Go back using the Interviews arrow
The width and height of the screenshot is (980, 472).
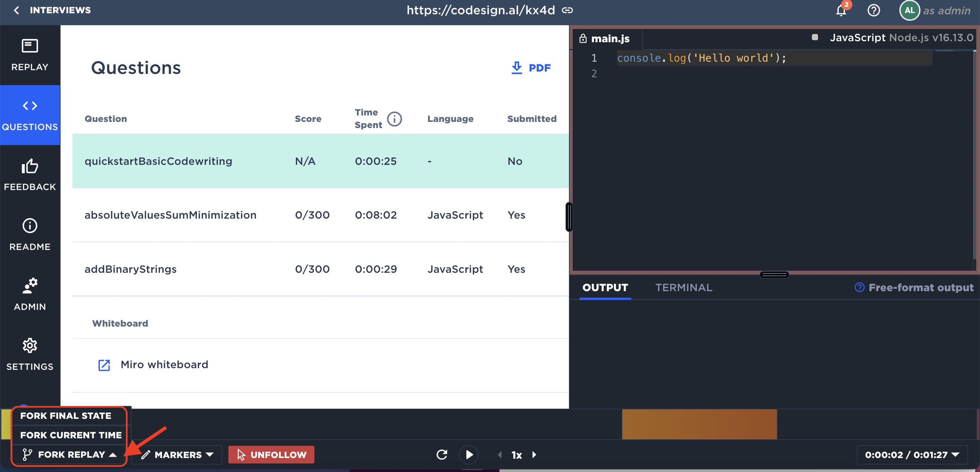pyautogui.click(x=16, y=10)
